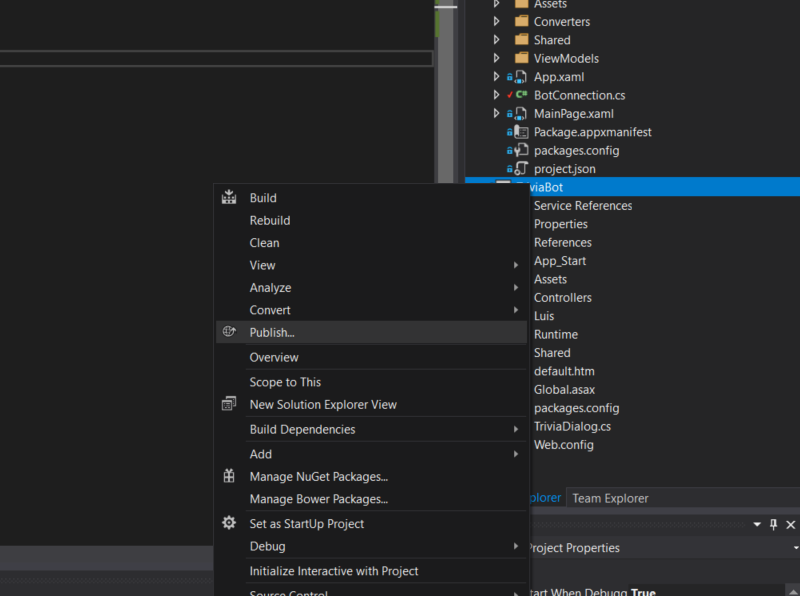Viewport: 800px width, 596px height.
Task: Choose Rebuild from the context menu
Action: click(270, 220)
